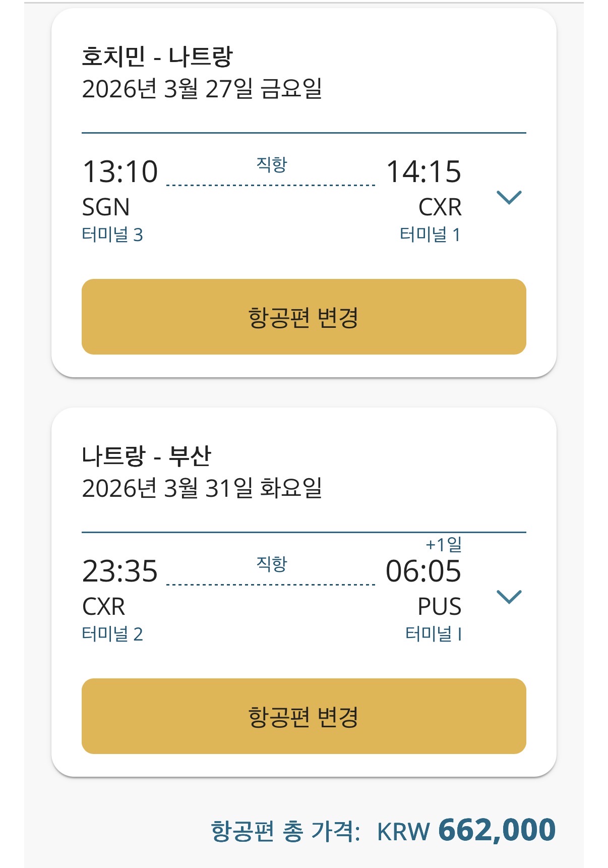
Task: Click the 직항 label on the PUS flight
Action: (x=272, y=564)
